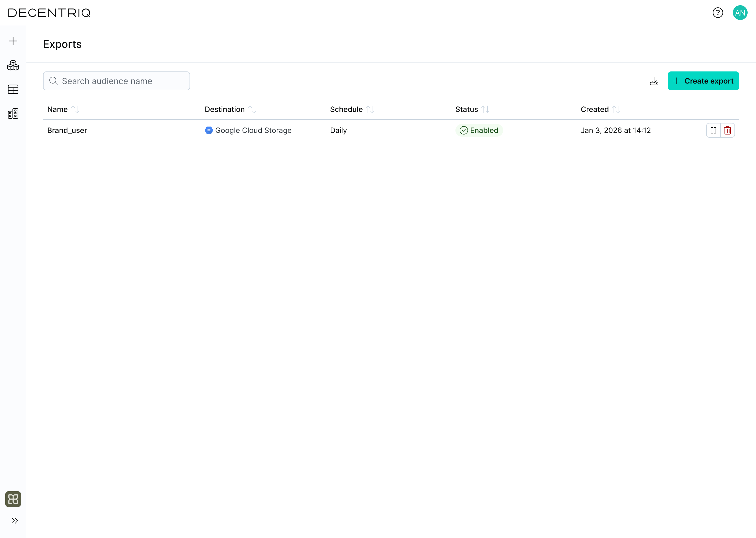Image resolution: width=756 pixels, height=538 pixels.
Task: Open the table icon in the sidebar
Action: click(13, 89)
